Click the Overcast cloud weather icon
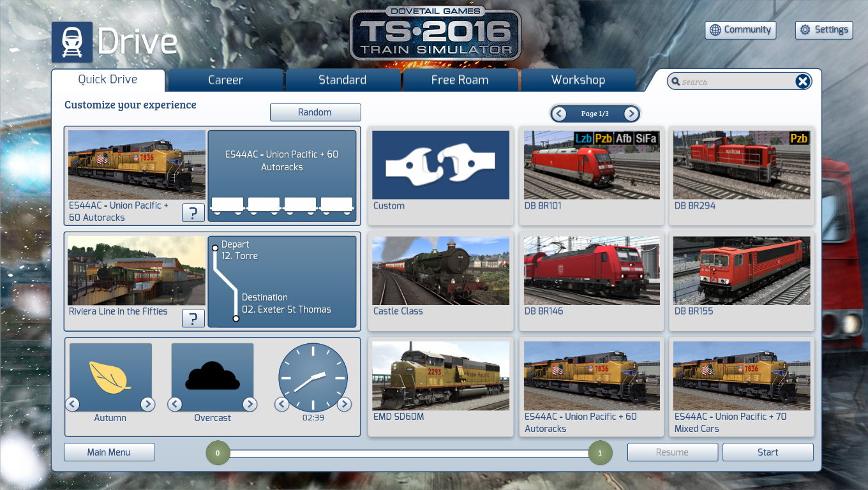The image size is (868, 490). point(213,377)
